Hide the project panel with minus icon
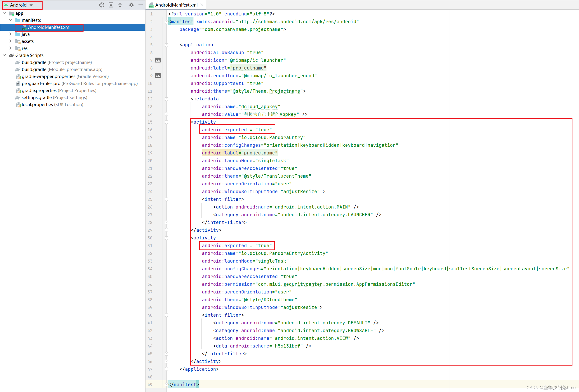This screenshot has width=579, height=392. 141,5
